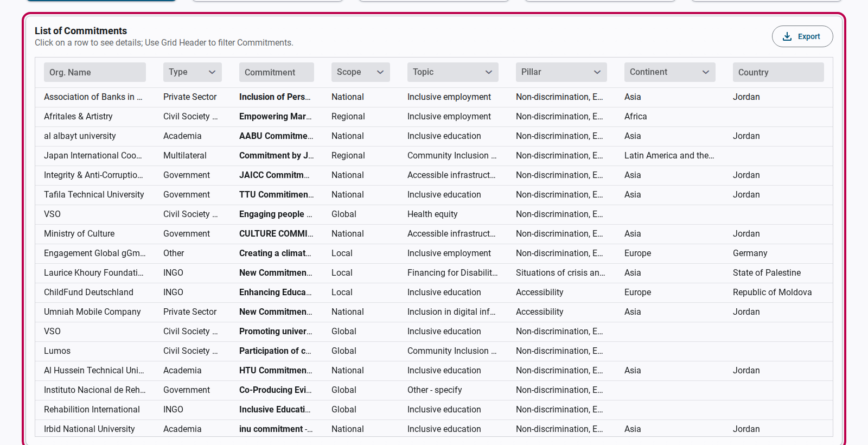This screenshot has width=868, height=445.
Task: Click Co-Producing Evi... cell
Action: click(x=276, y=390)
